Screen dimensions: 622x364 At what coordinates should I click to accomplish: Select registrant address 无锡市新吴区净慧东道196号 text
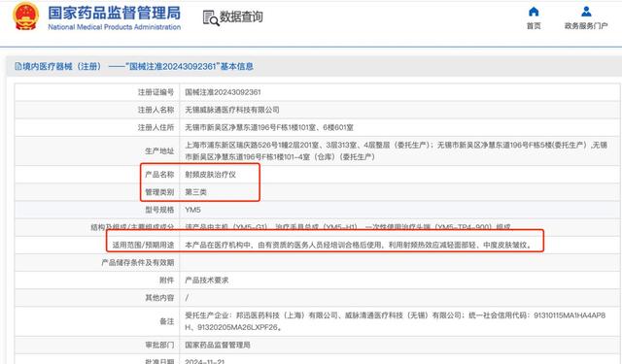click(x=269, y=127)
